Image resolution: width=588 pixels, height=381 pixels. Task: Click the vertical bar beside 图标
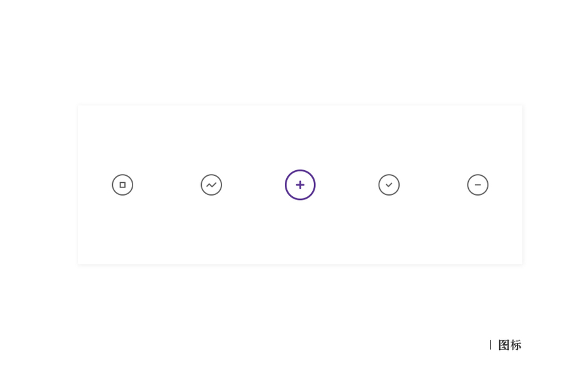(x=490, y=345)
